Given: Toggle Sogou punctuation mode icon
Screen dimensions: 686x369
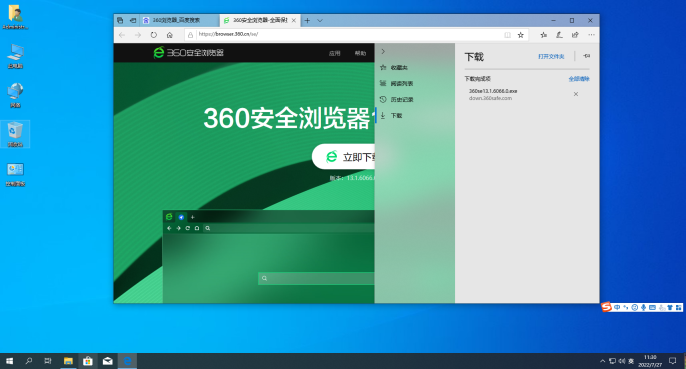Looking at the screenshot, I should [626, 308].
